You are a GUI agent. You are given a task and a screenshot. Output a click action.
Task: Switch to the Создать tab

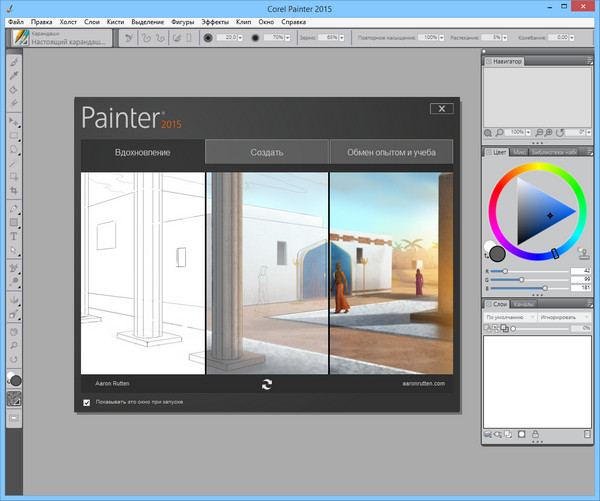click(267, 152)
